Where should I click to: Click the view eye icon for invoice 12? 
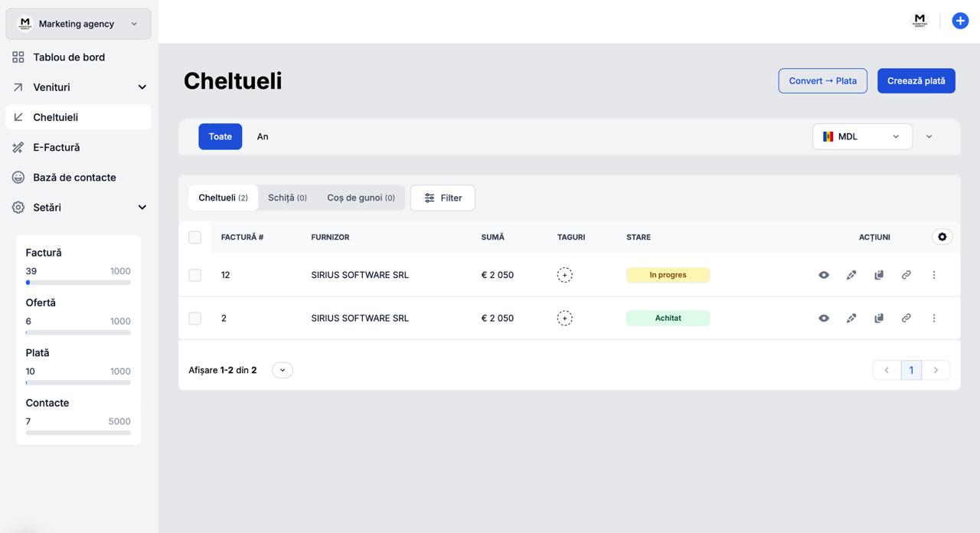coord(824,275)
